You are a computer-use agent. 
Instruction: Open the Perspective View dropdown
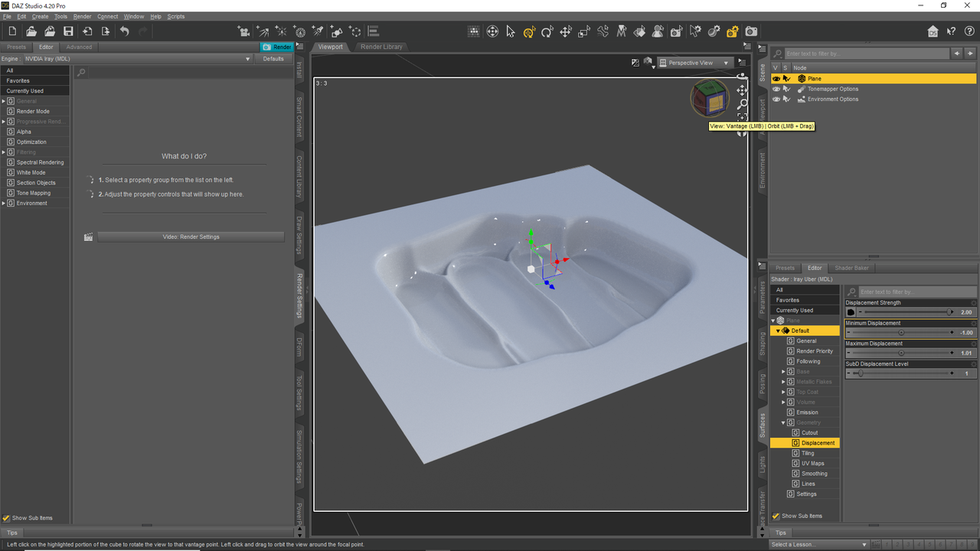coord(694,62)
